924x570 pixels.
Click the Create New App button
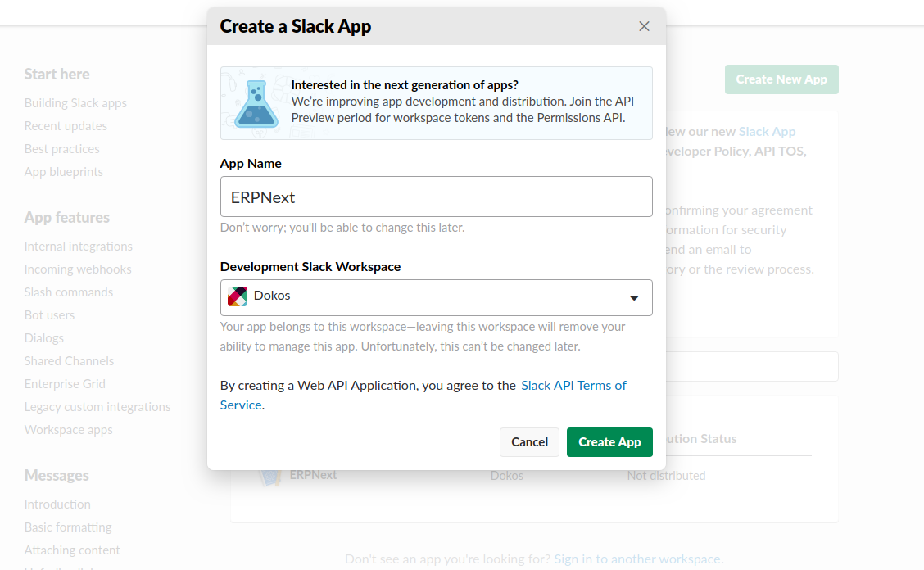click(x=781, y=79)
